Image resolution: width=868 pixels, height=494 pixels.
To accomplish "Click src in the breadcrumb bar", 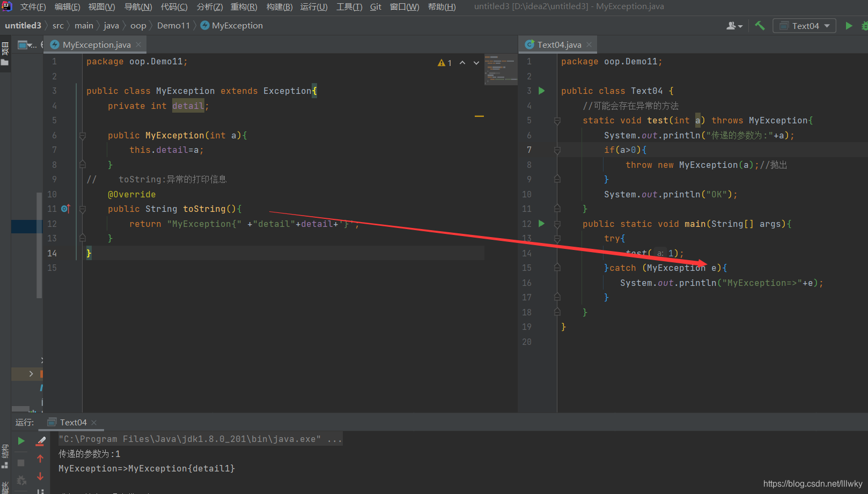I will pos(58,25).
